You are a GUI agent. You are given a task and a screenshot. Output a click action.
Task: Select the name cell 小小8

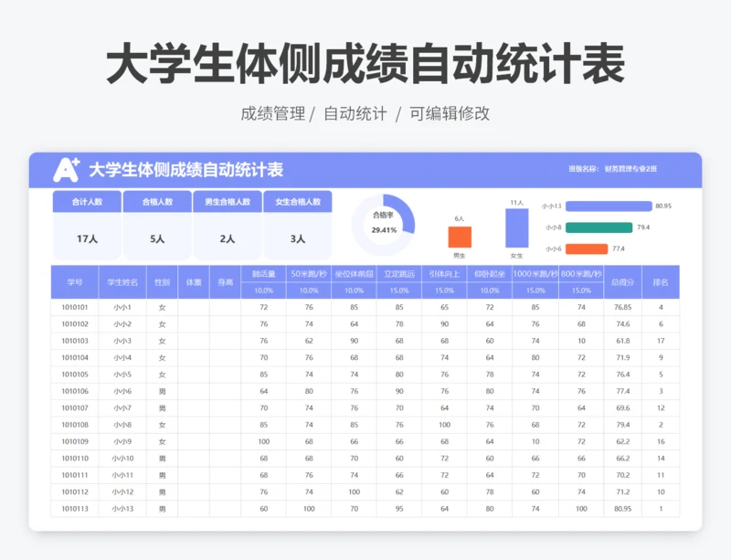coord(122,425)
